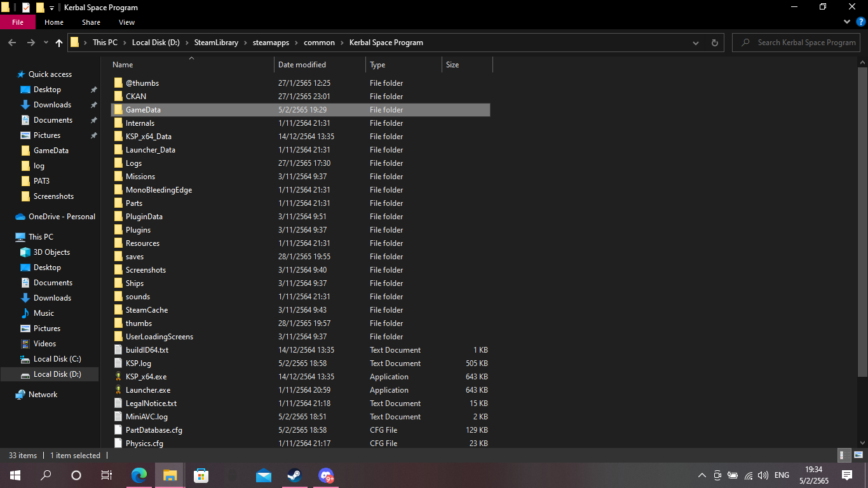Screen dimensions: 868x488
Task: Open the pinned GameData folder in Quick access
Action: tap(51, 151)
